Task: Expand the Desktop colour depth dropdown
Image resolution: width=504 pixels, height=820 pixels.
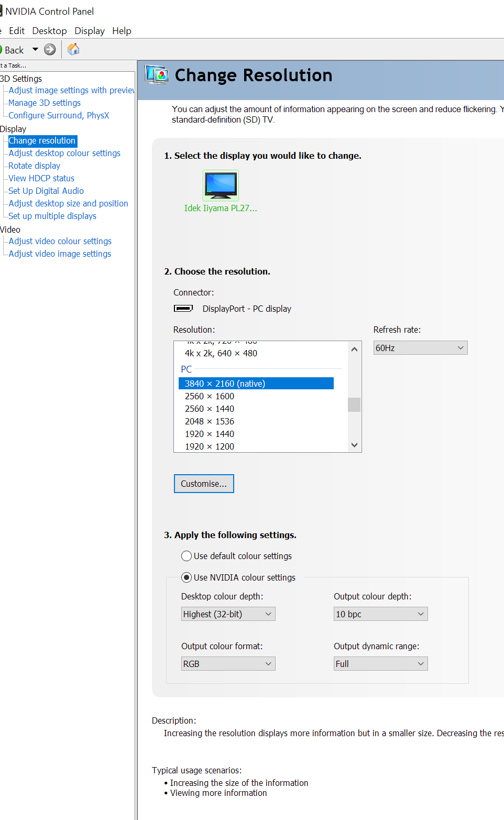Action: [x=228, y=614]
